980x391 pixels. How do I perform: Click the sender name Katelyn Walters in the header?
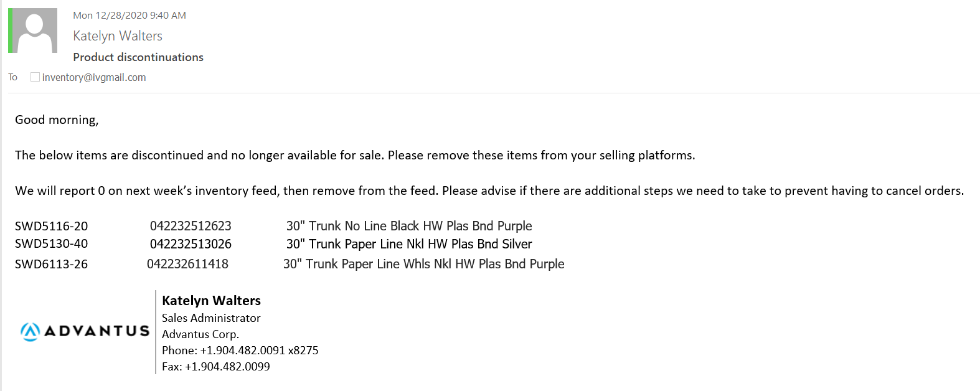118,36
